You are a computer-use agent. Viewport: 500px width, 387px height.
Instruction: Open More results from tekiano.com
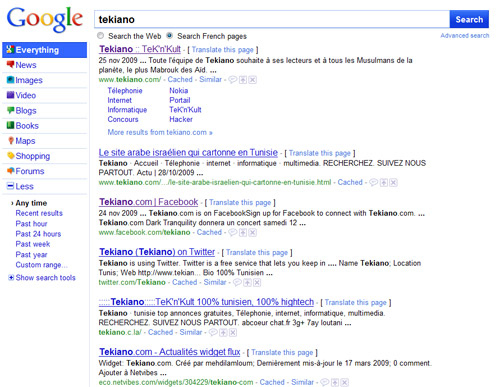tap(160, 132)
